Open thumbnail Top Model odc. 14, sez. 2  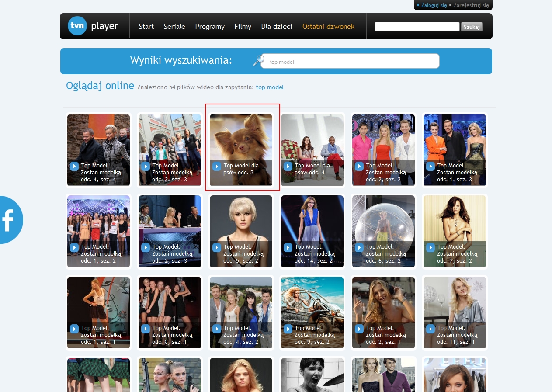312,231
